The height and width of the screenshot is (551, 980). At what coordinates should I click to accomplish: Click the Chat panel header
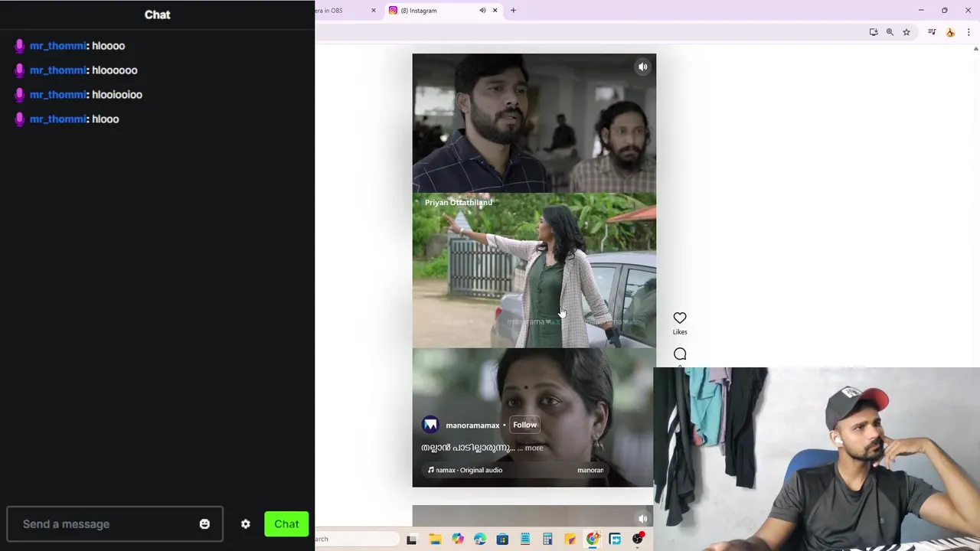pyautogui.click(x=157, y=15)
